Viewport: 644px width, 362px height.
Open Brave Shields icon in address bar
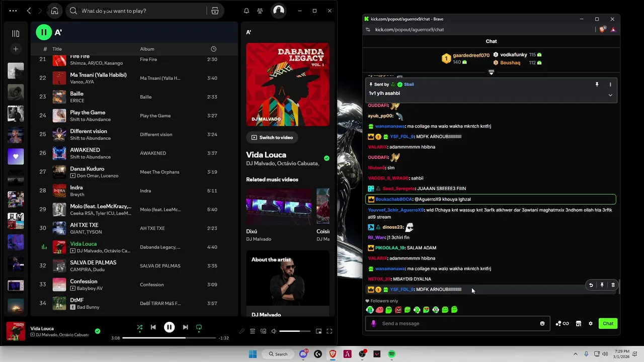coord(602,30)
